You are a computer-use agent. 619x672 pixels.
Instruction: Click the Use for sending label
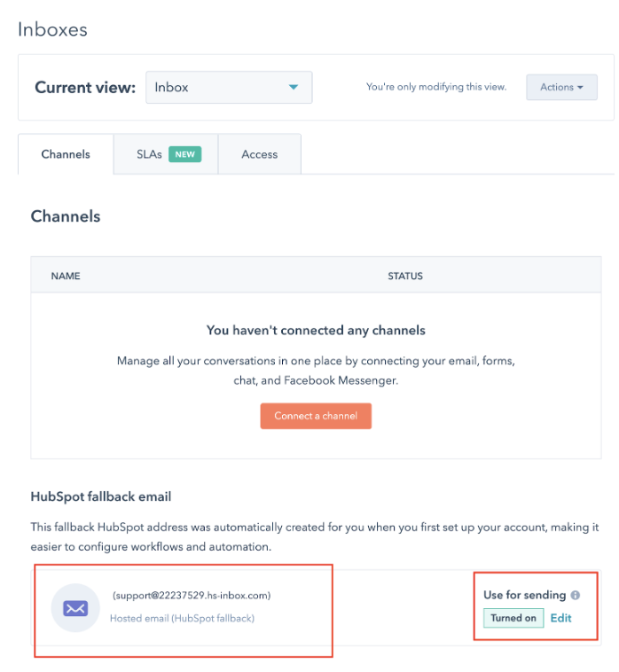525,595
